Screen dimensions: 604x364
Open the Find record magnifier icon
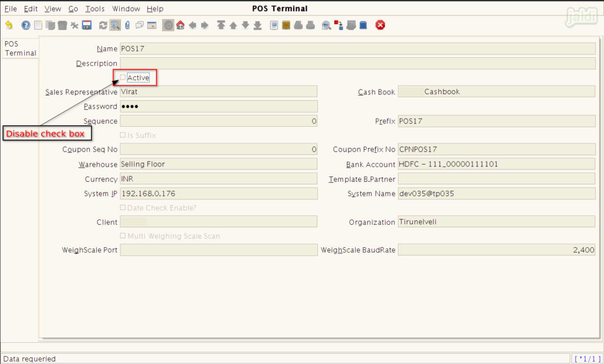click(115, 25)
